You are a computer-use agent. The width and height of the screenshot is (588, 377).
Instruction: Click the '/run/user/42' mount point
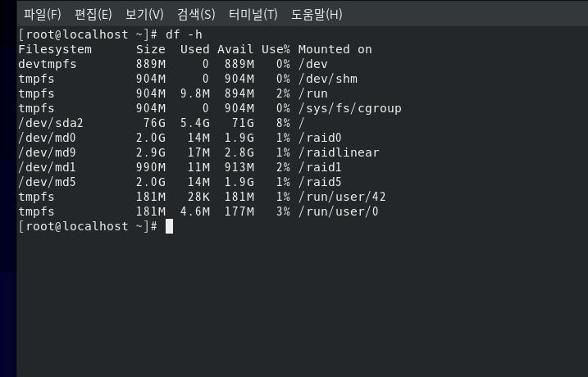[x=342, y=197]
